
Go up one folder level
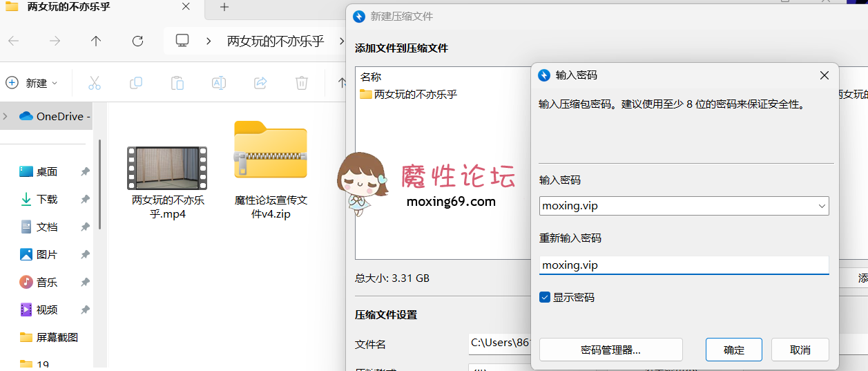tap(96, 41)
